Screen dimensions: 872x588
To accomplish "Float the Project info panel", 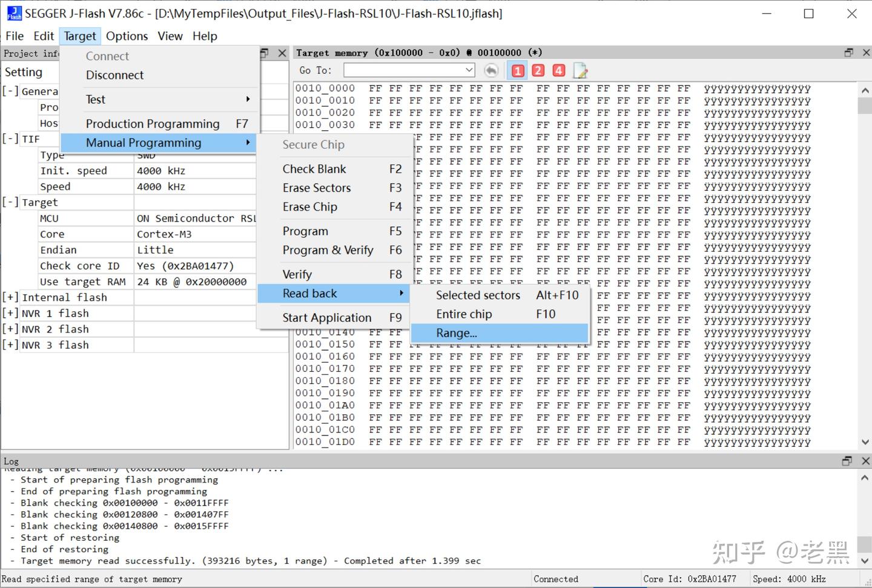I will pos(265,53).
